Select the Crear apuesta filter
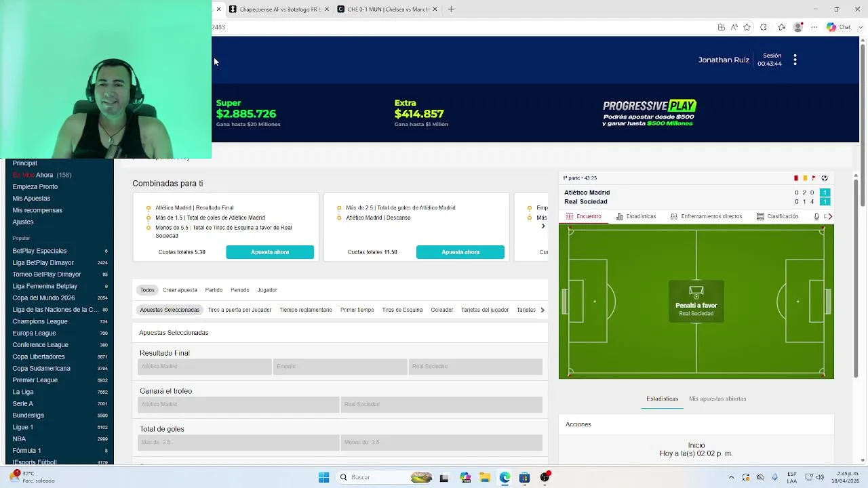Viewport: 868px width, 488px height. (180, 290)
